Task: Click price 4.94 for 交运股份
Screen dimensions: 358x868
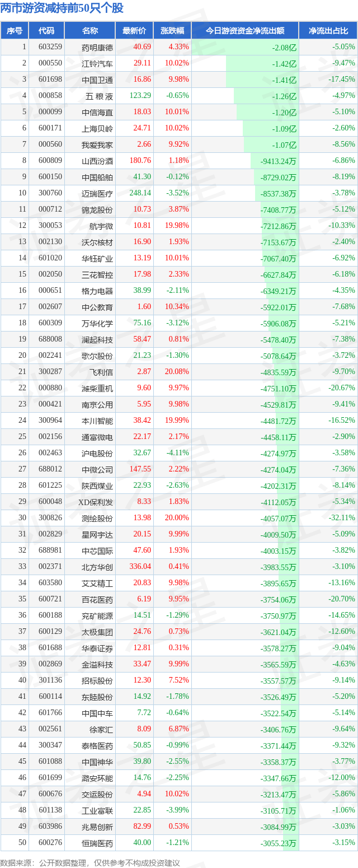Action: (x=144, y=794)
